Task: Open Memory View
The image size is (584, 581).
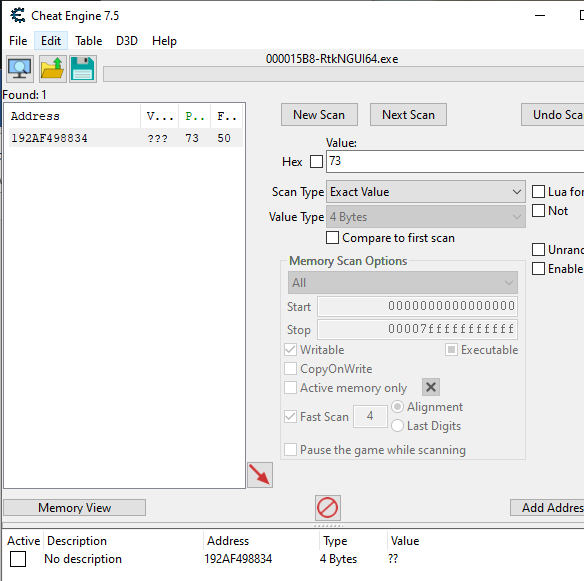Action: [x=74, y=508]
